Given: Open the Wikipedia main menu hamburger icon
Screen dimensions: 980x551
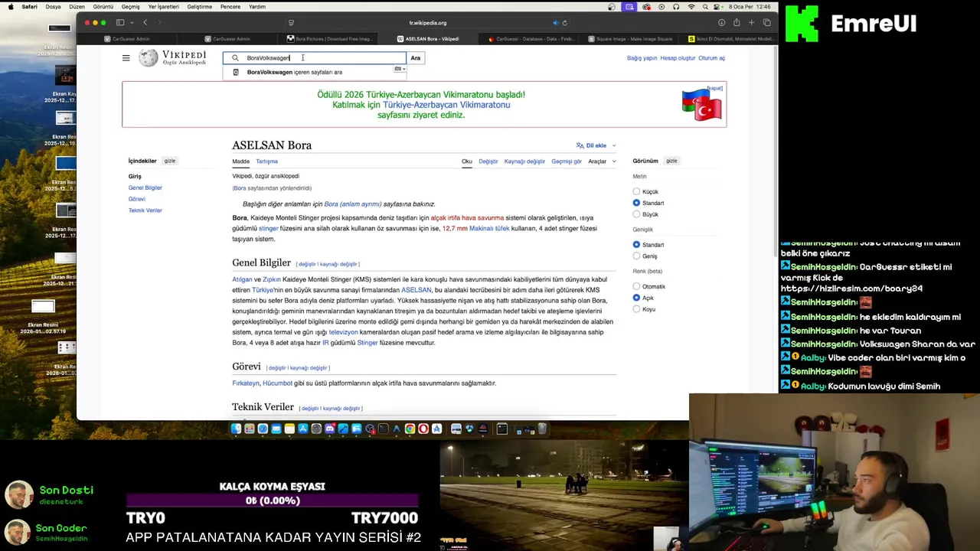Looking at the screenshot, I should (x=126, y=58).
